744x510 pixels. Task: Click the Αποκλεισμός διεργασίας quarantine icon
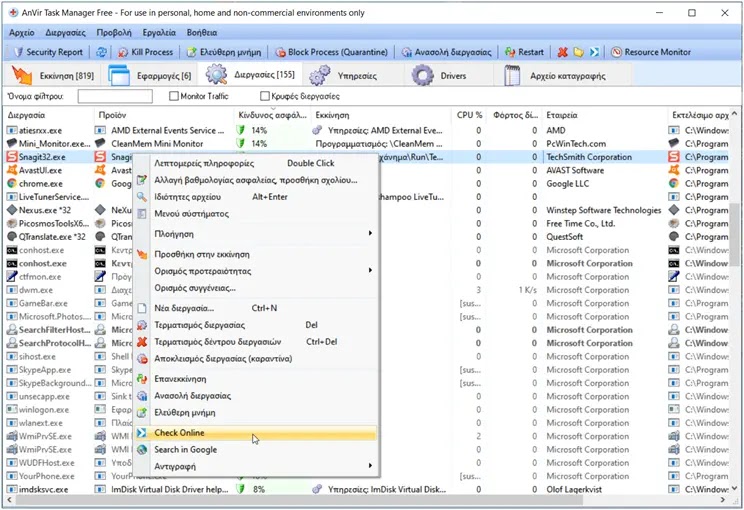click(141, 359)
